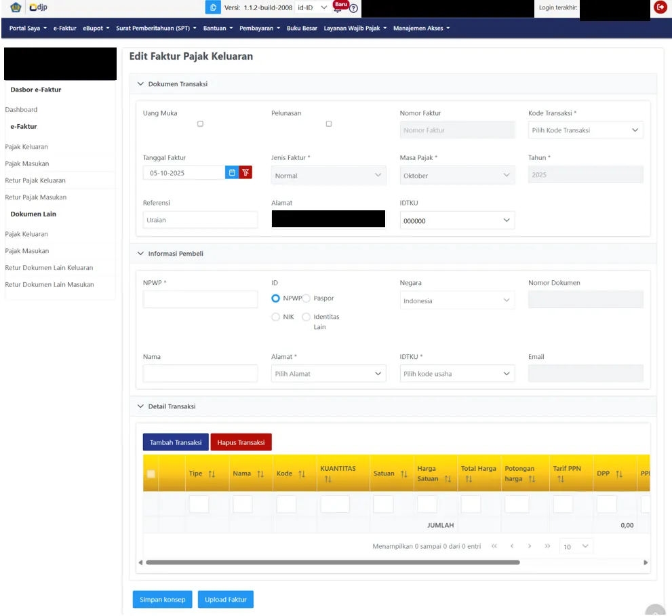Click the help question mark icon
The image size is (672, 616).
coord(353,8)
